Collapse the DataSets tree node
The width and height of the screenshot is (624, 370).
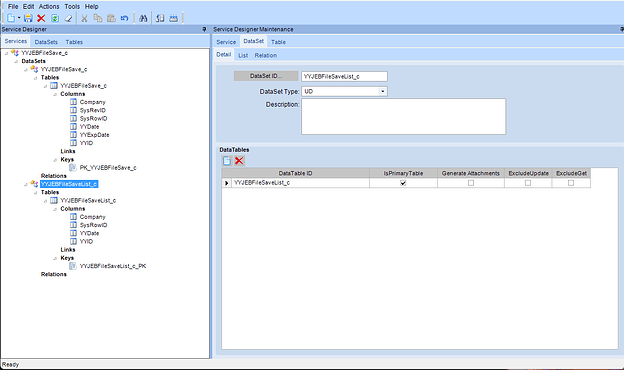click(x=16, y=61)
